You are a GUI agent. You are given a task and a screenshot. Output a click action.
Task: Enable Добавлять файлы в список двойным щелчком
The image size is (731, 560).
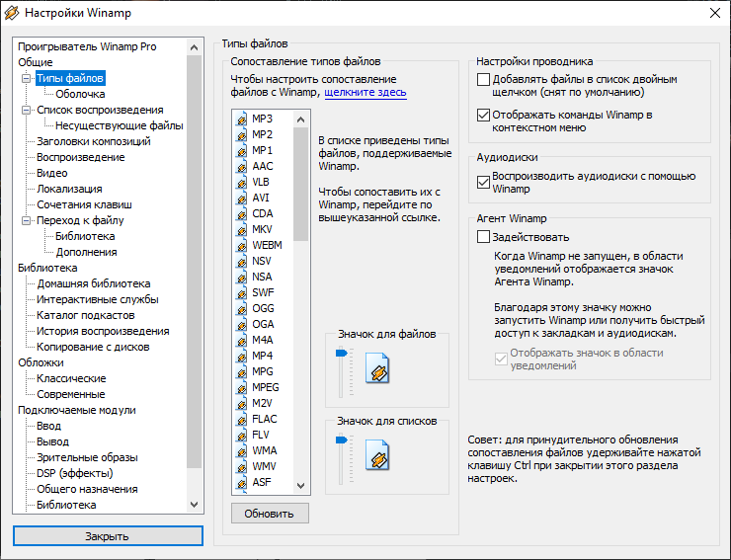coord(483,80)
